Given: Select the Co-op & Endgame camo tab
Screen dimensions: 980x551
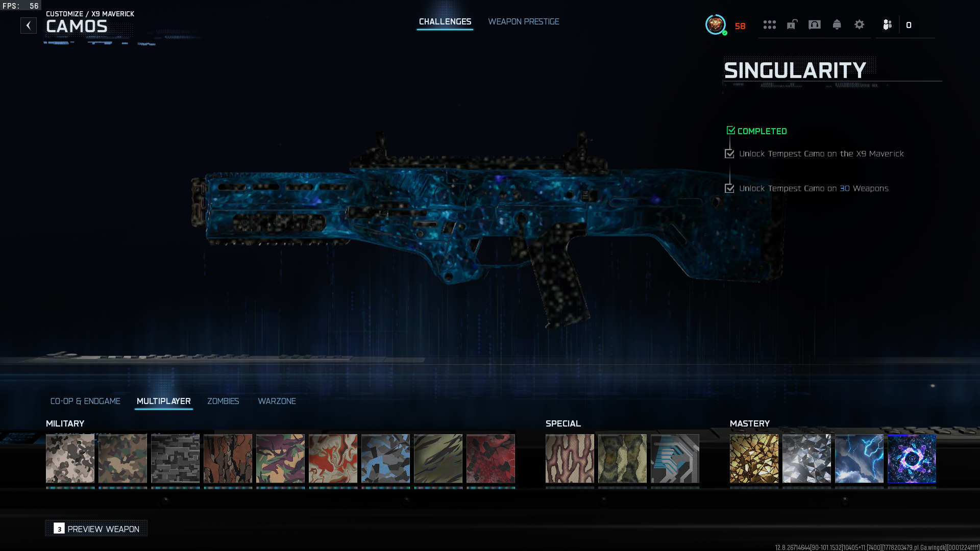Looking at the screenshot, I should tap(85, 402).
